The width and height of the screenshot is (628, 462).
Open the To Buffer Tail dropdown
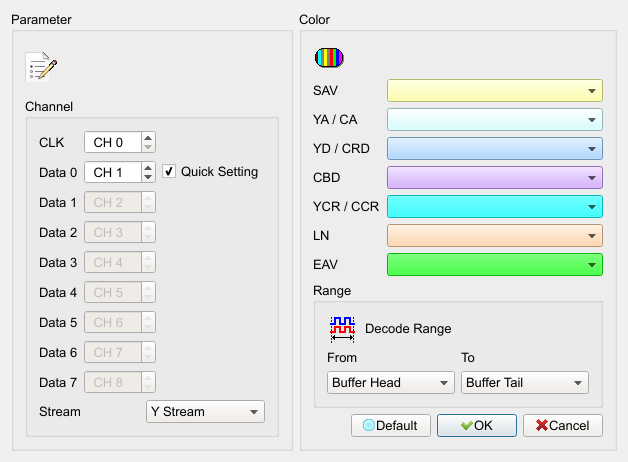click(525, 383)
